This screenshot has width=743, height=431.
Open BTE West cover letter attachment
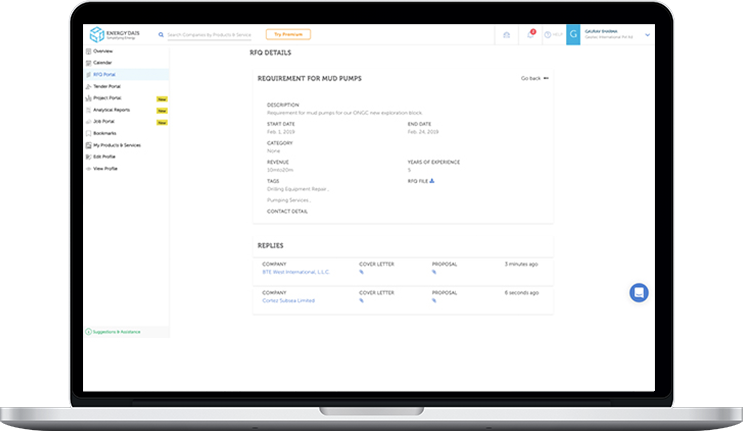point(361,272)
